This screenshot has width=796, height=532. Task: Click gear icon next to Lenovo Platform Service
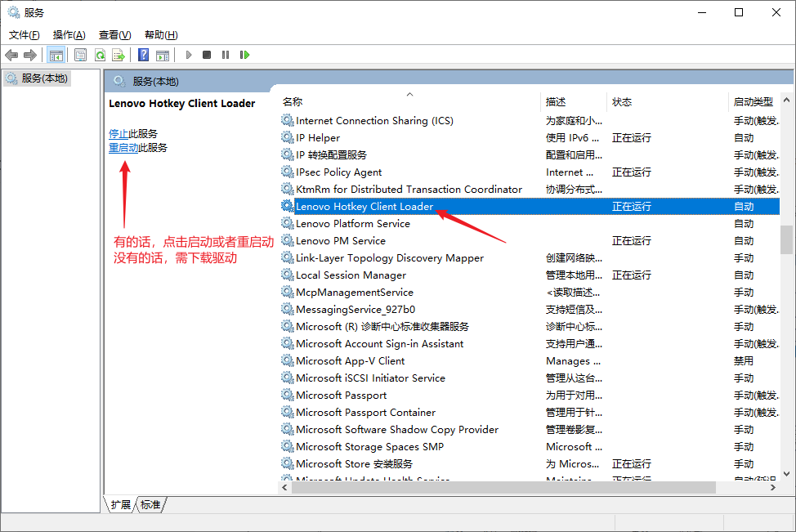pyautogui.click(x=288, y=223)
